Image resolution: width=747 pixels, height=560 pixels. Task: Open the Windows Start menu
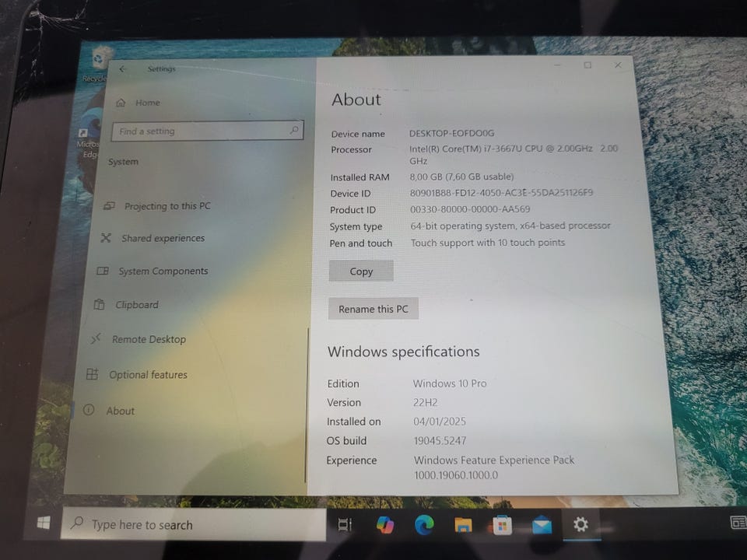click(x=44, y=523)
